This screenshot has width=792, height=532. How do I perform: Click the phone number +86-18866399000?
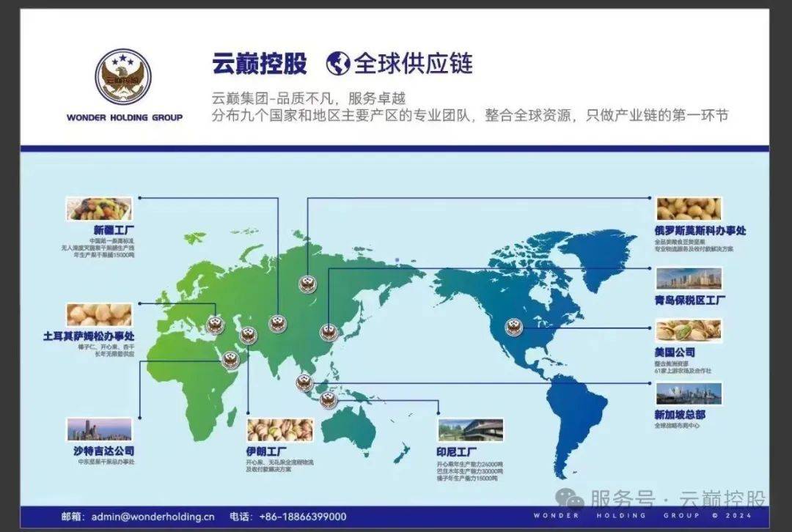point(303,517)
